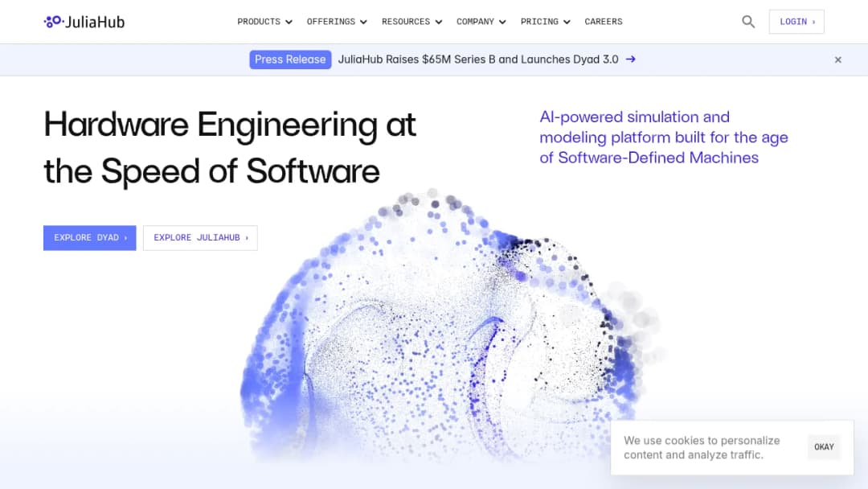The width and height of the screenshot is (868, 489).
Task: Open the Products menu label
Action: tap(259, 22)
